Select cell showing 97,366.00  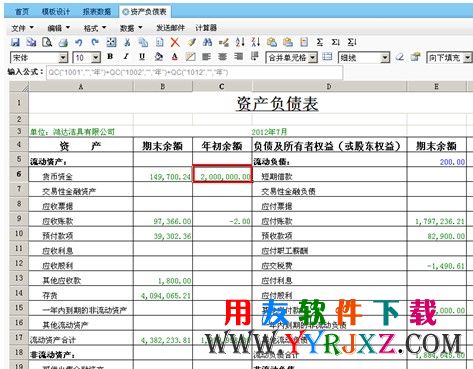click(163, 219)
